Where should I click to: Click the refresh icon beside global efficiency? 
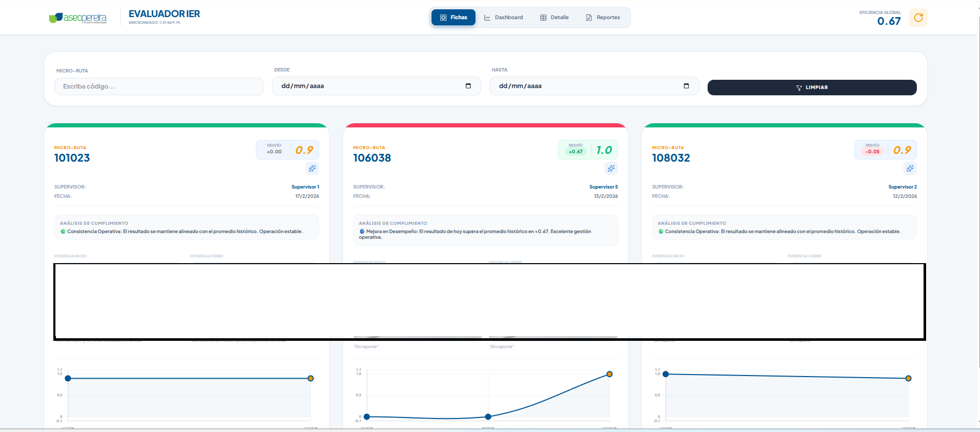tap(918, 18)
